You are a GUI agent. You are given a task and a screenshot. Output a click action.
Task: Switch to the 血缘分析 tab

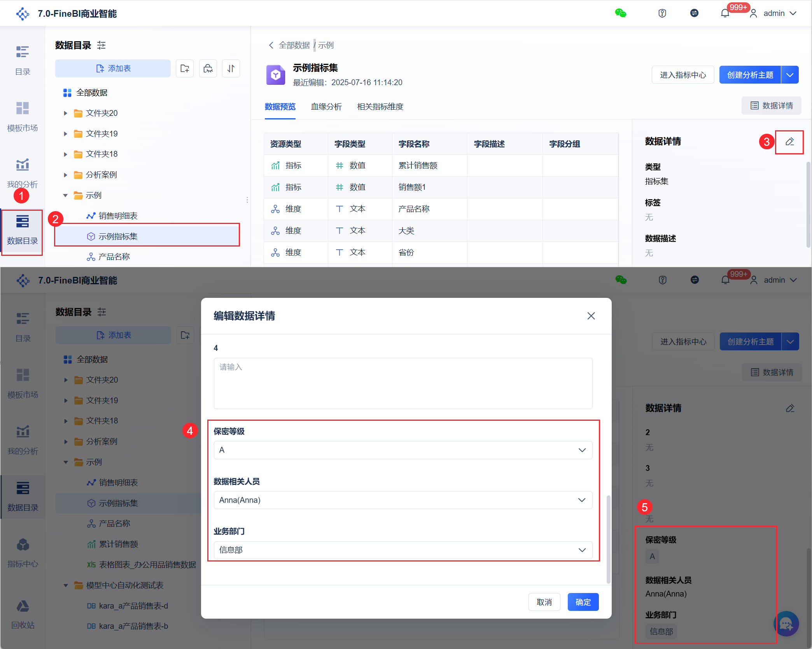[326, 107]
